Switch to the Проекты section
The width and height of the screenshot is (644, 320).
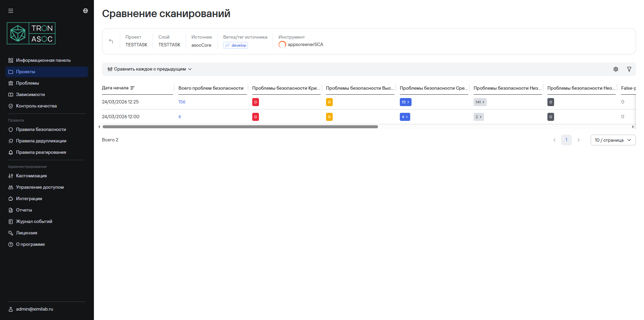coord(25,72)
